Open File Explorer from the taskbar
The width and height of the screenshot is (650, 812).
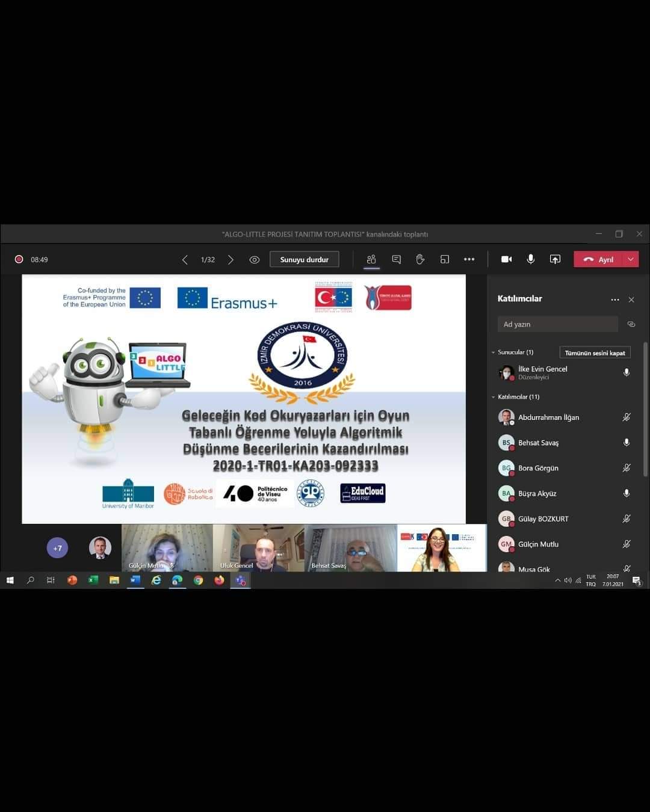[x=114, y=580]
